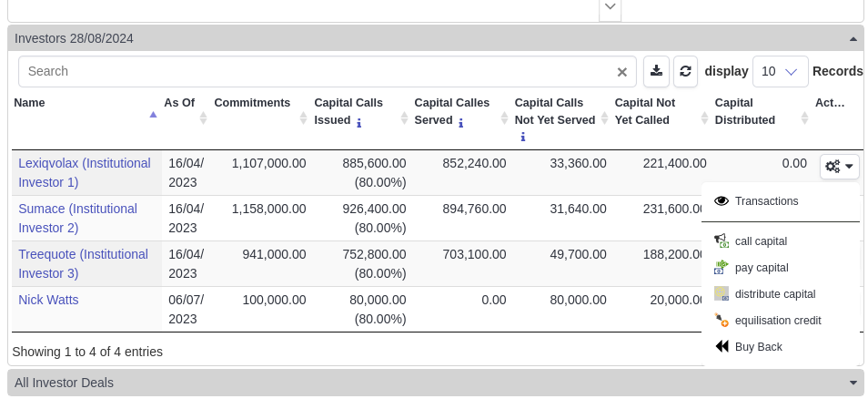The width and height of the screenshot is (868, 399).
Task: Select Transactions from the actions menu
Action: tap(766, 201)
